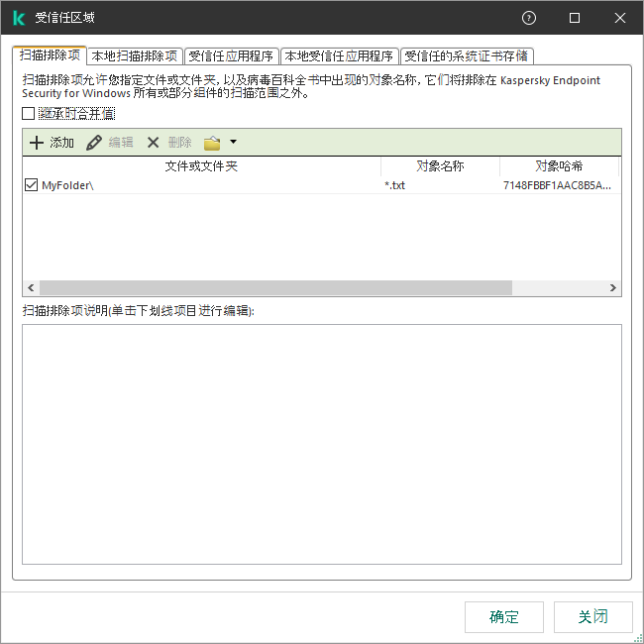Select the 扫描排除项 tab
The height and width of the screenshot is (644, 644).
[x=50, y=55]
